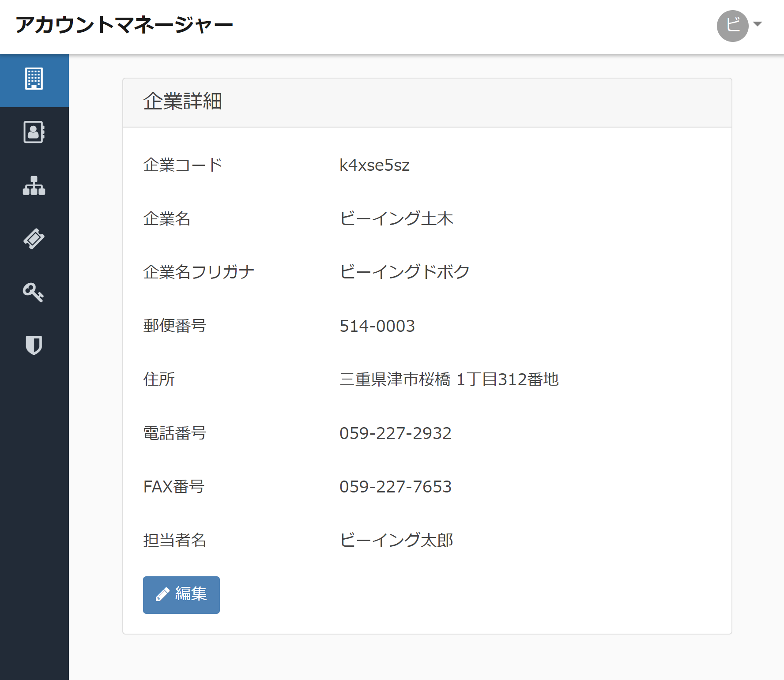This screenshot has height=680, width=784.
Task: Select the key icon in sidebar
Action: (x=34, y=292)
